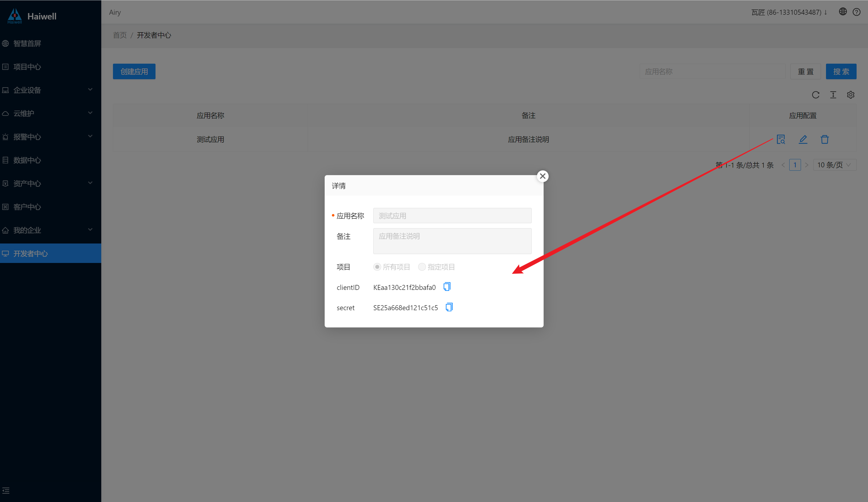Click the 搜索 button
This screenshot has width=868, height=502.
click(841, 71)
